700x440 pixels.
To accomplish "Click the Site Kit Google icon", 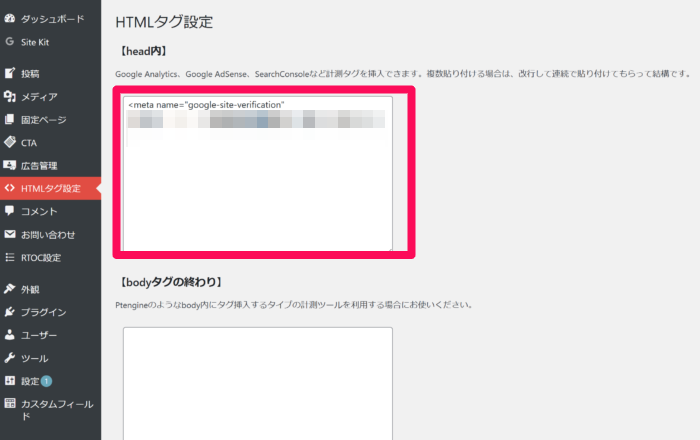I will [9, 42].
